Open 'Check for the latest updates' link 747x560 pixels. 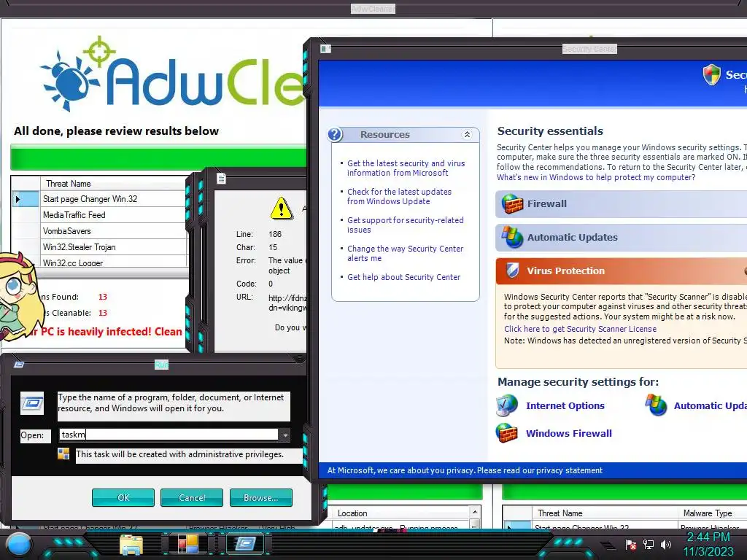(x=399, y=196)
